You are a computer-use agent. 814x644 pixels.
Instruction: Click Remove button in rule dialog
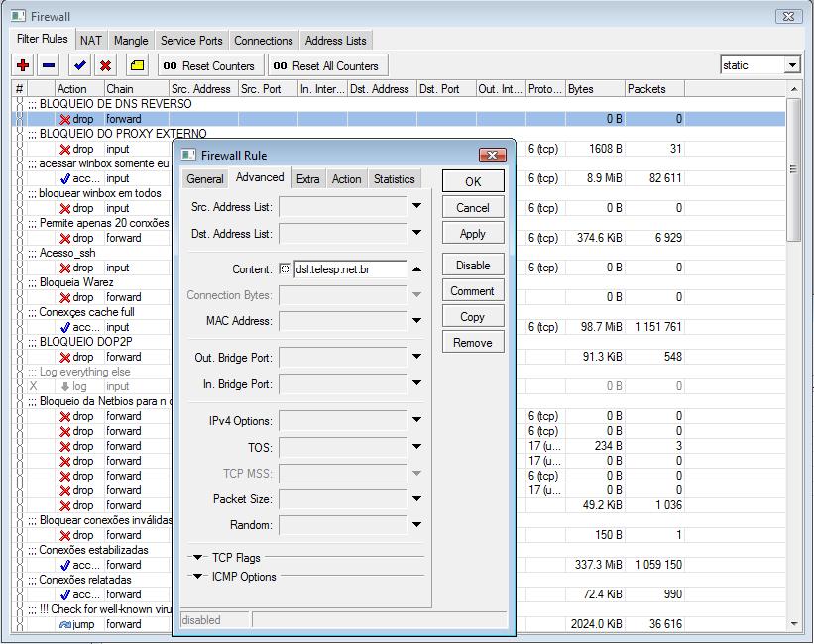pos(473,343)
